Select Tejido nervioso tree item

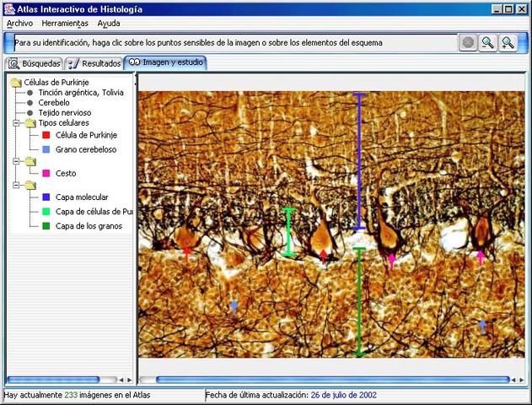tap(65, 113)
